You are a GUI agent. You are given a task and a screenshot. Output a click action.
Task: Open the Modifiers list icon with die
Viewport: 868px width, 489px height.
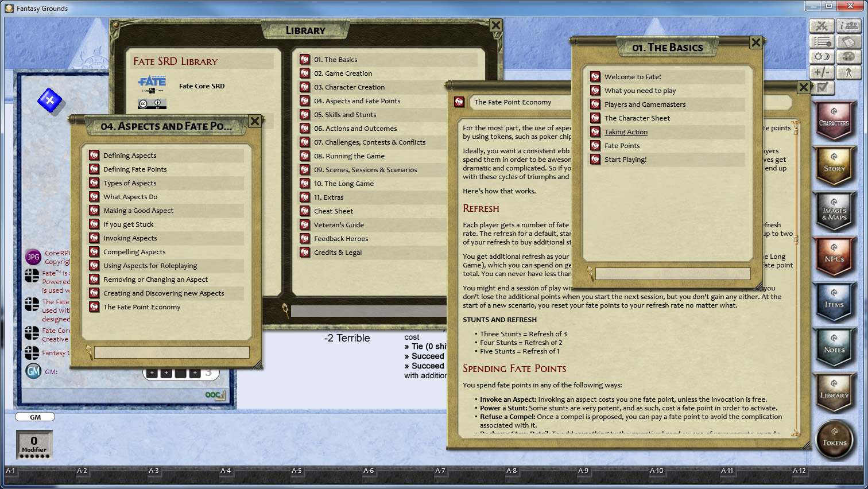tap(821, 41)
